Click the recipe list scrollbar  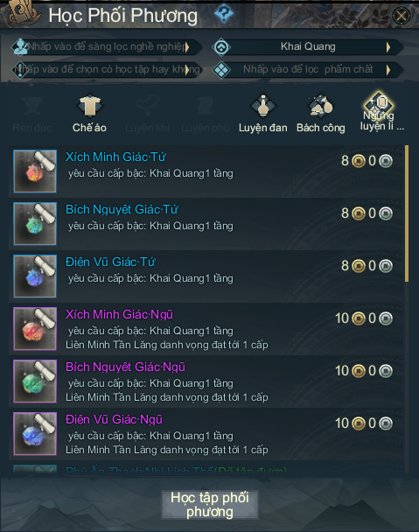tap(407, 213)
